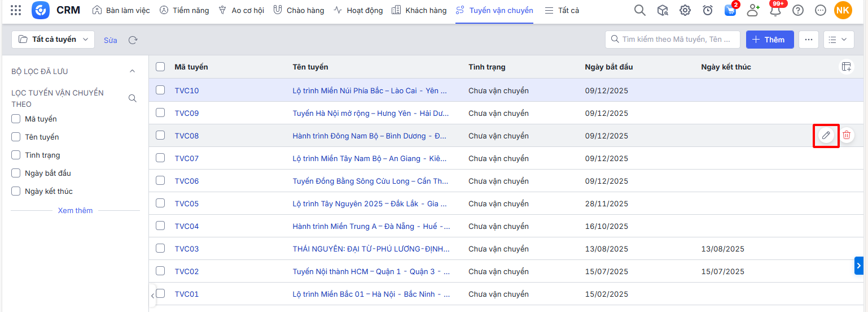
Task: Click the column settings icon in table header
Action: pyautogui.click(x=846, y=67)
